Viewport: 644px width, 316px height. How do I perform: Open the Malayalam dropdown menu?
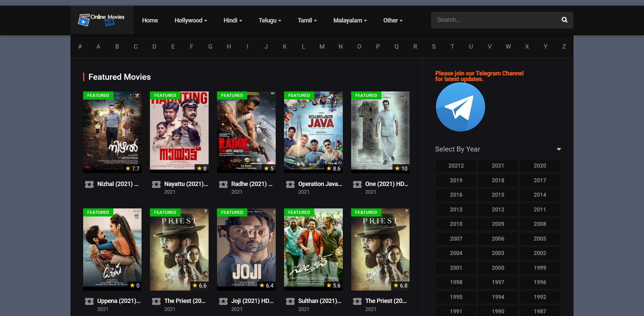tap(350, 20)
